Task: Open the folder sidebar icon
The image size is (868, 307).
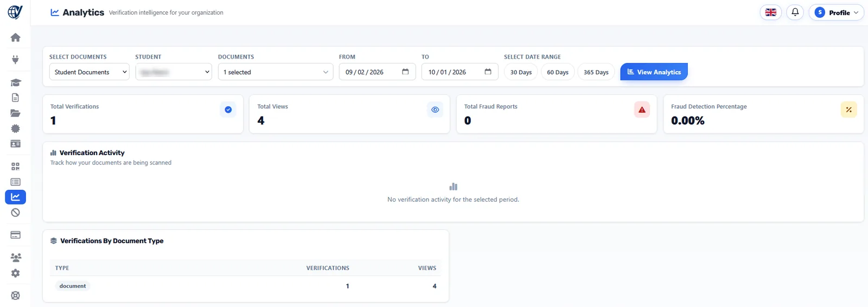Action: (x=15, y=113)
